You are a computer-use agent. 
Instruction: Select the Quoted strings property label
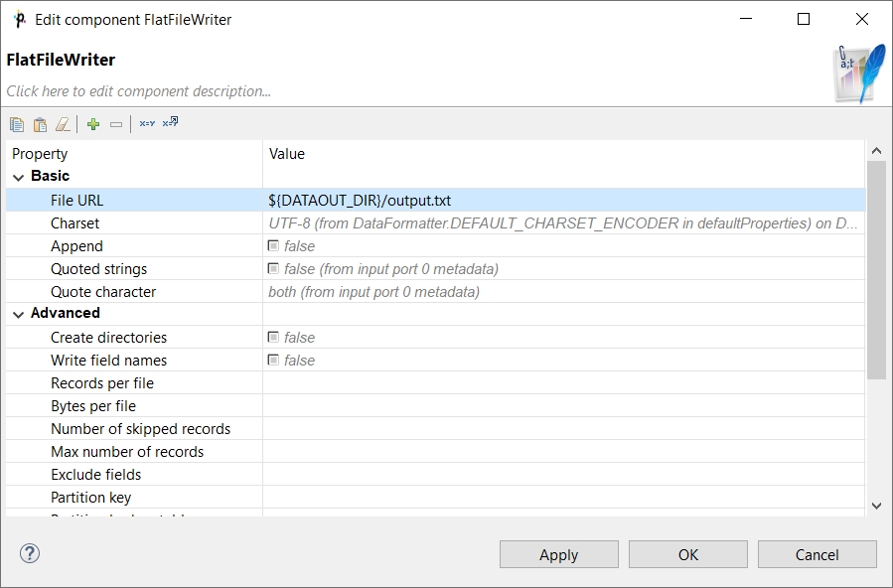point(98,268)
